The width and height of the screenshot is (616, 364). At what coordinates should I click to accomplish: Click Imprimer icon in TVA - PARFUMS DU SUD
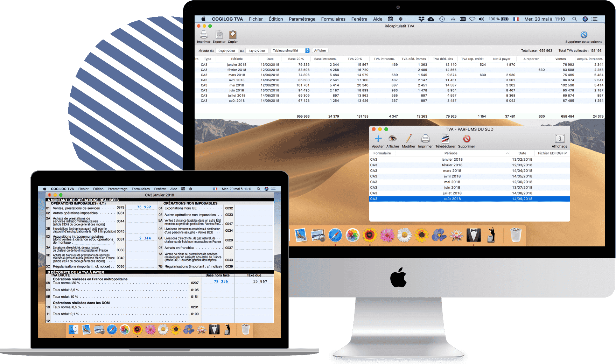click(x=425, y=139)
